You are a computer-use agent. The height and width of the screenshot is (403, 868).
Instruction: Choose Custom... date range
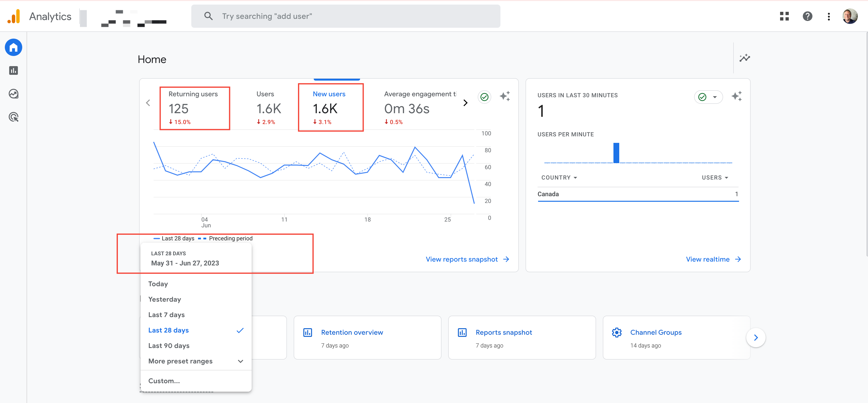tap(196, 381)
